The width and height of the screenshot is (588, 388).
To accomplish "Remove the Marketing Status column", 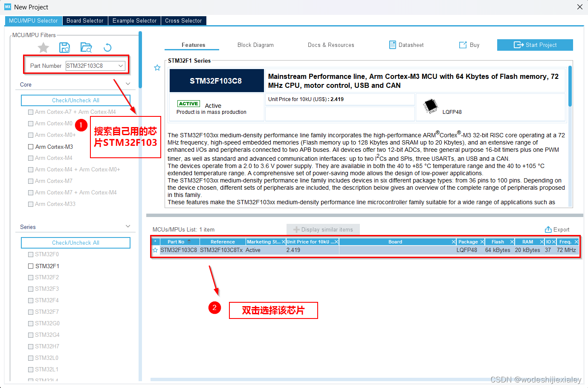I will [x=283, y=242].
